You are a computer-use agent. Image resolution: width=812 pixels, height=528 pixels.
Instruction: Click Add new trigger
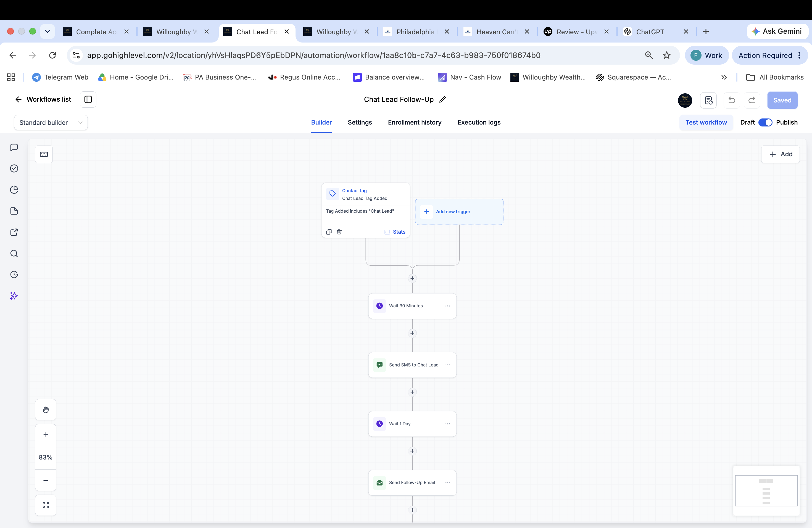459,212
